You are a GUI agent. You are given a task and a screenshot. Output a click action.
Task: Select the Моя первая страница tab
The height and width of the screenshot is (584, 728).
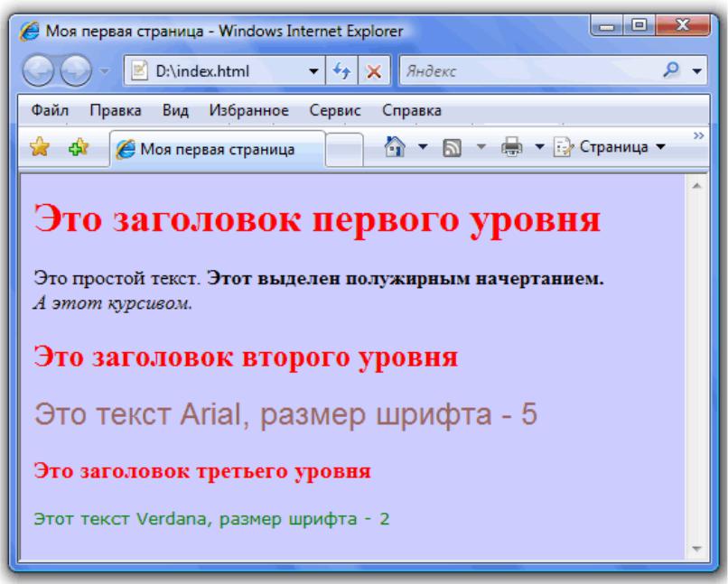pos(218,149)
